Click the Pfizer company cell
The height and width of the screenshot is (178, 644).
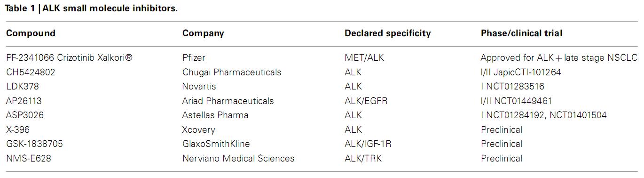click(x=194, y=58)
